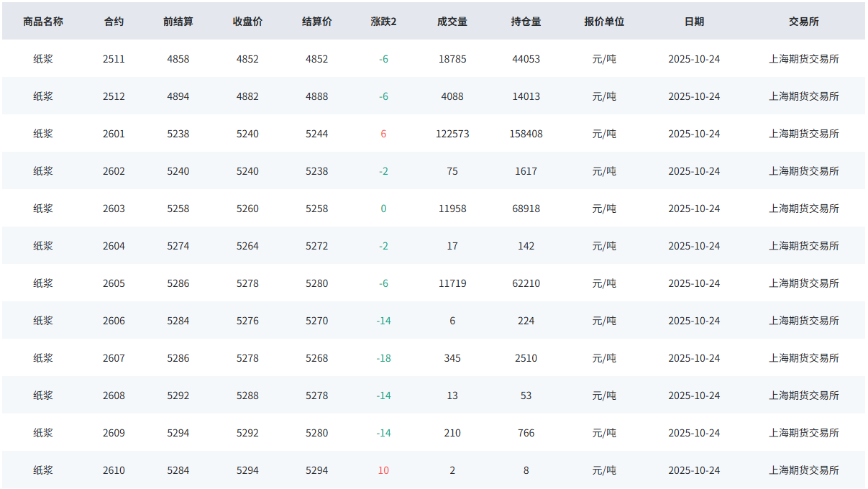Click the 涨跌2 column header
Viewport: 868px width, 489px height.
coord(383,22)
